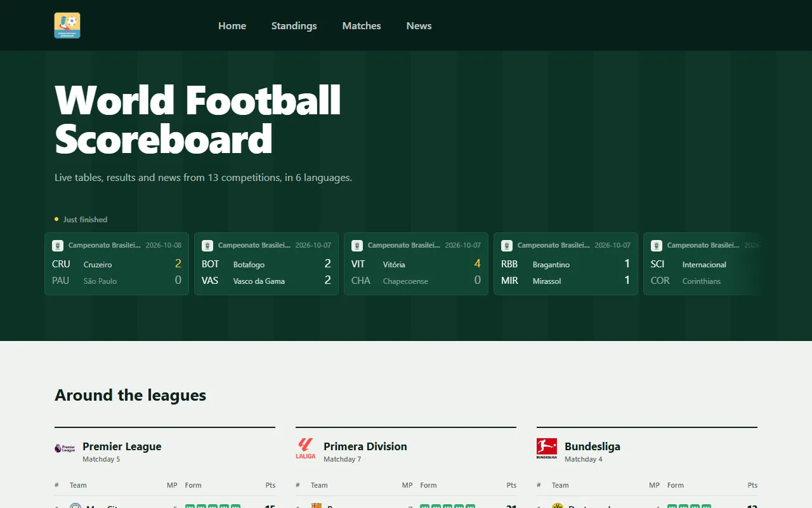Click the Premier League logo
Viewport: 812px width, 508px height.
click(65, 448)
